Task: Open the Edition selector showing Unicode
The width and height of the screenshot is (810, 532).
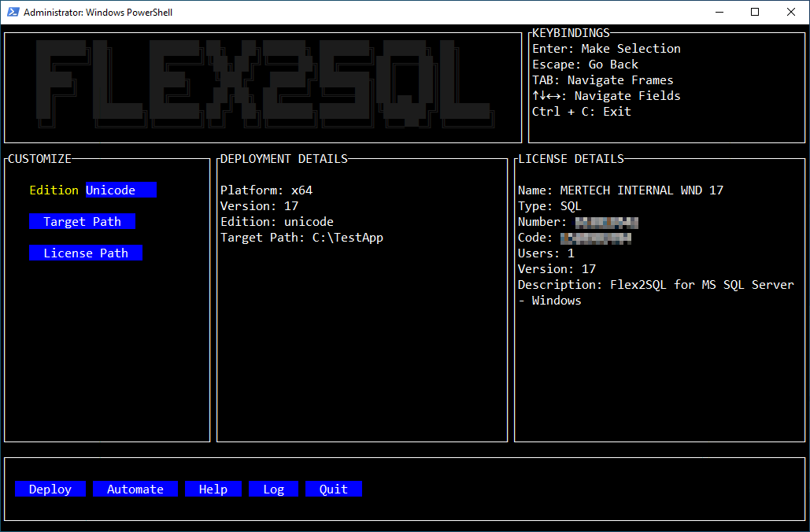Action: [120, 190]
